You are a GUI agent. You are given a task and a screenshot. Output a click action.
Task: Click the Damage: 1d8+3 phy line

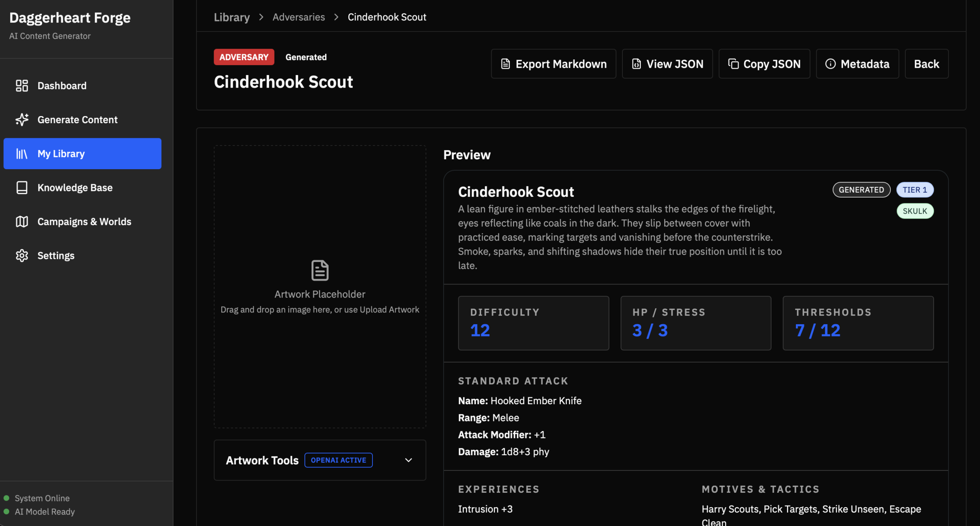pos(504,452)
